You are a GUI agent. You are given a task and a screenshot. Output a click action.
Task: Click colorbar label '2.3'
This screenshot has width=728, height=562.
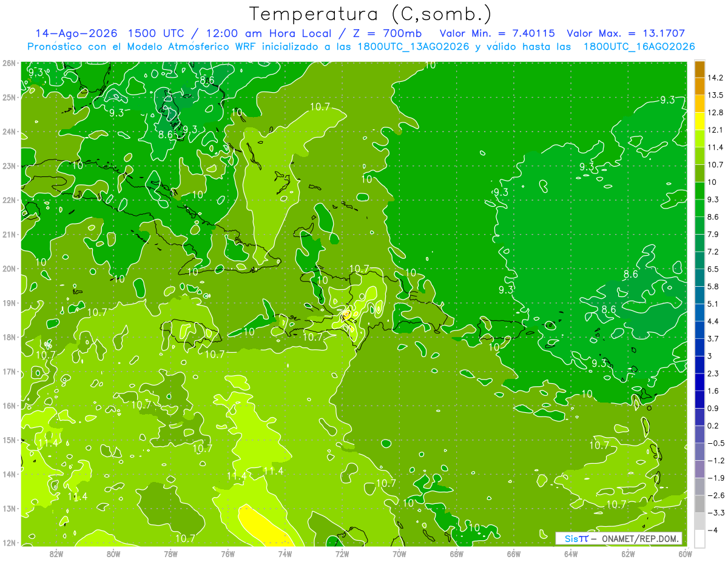tap(713, 373)
